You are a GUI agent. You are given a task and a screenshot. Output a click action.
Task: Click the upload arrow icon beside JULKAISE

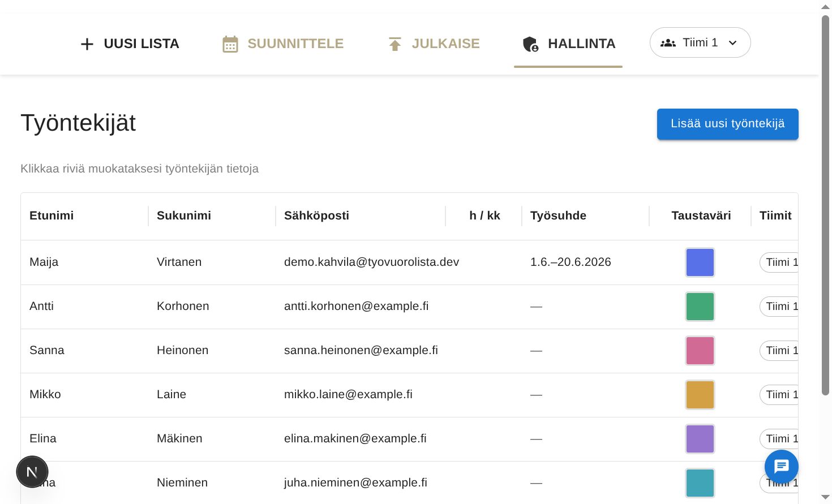(x=395, y=44)
